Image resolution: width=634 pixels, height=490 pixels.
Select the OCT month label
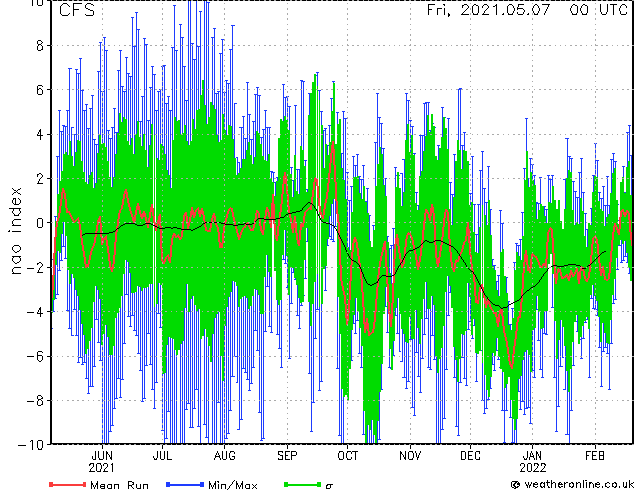(348, 456)
